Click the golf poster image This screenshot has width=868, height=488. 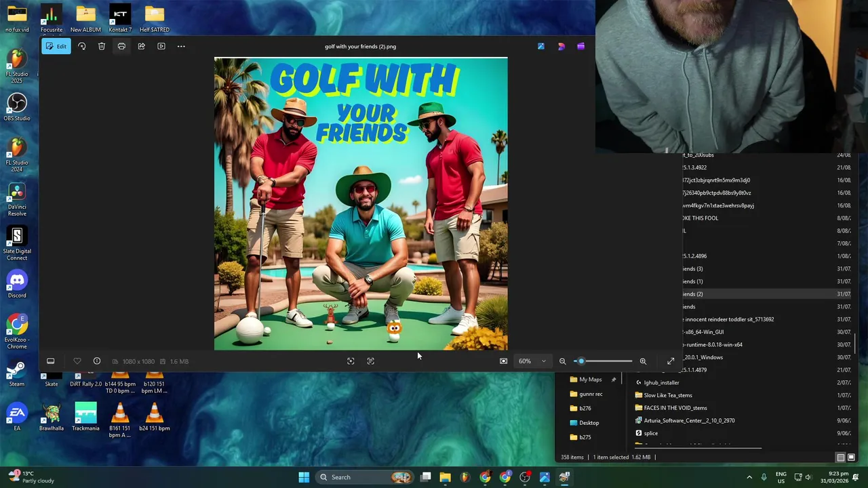(361, 203)
